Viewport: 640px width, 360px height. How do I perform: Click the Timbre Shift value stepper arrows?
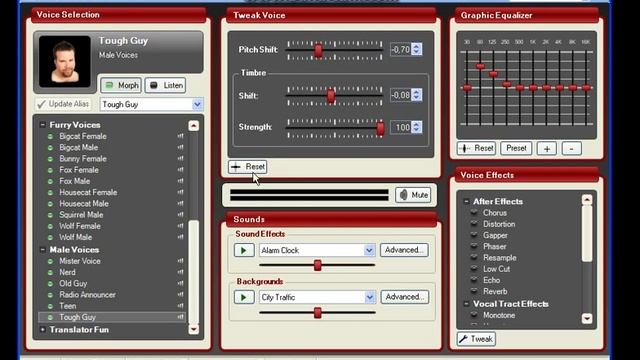pyautogui.click(x=416, y=95)
